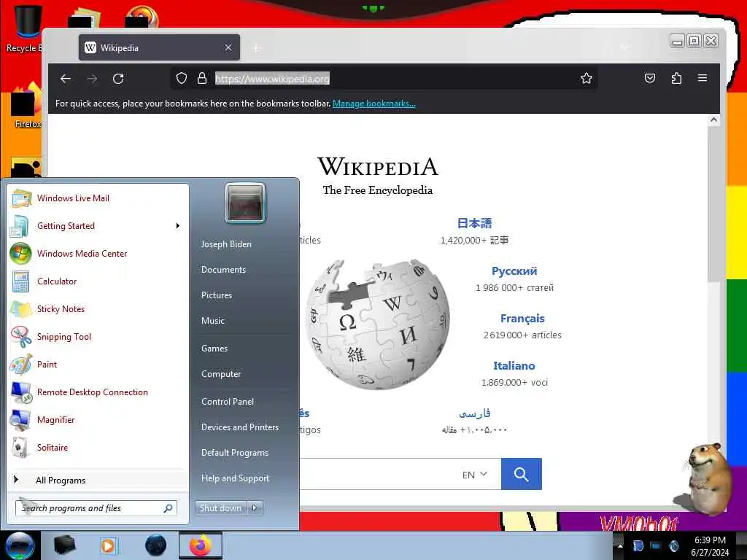This screenshot has width=747, height=560.
Task: Open Firefox from the taskbar
Action: 201,545
